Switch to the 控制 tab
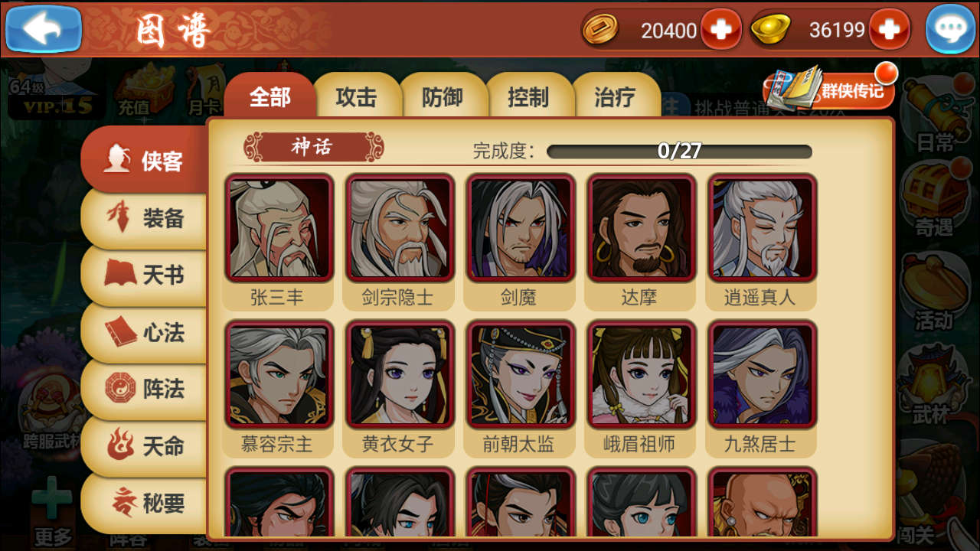This screenshot has width=980, height=551. click(x=528, y=96)
